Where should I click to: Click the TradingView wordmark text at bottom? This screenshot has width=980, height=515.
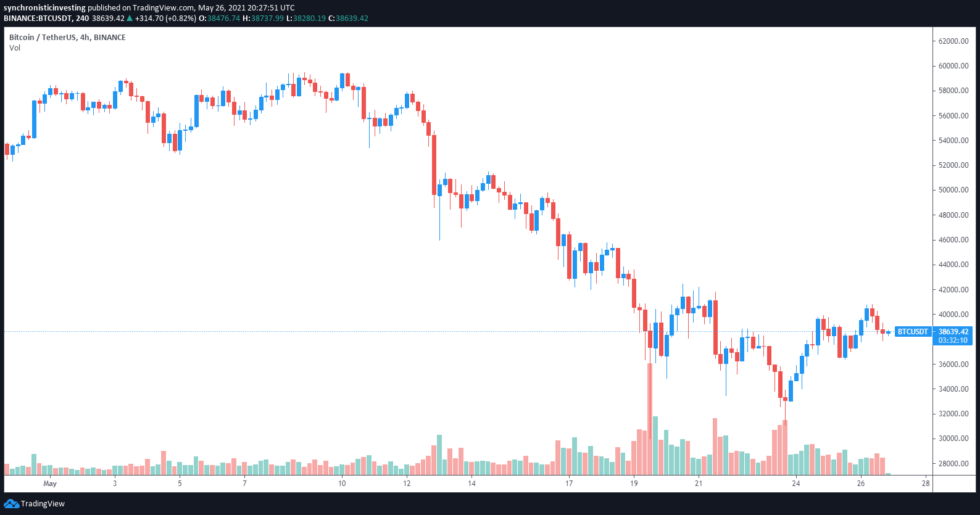(x=43, y=504)
